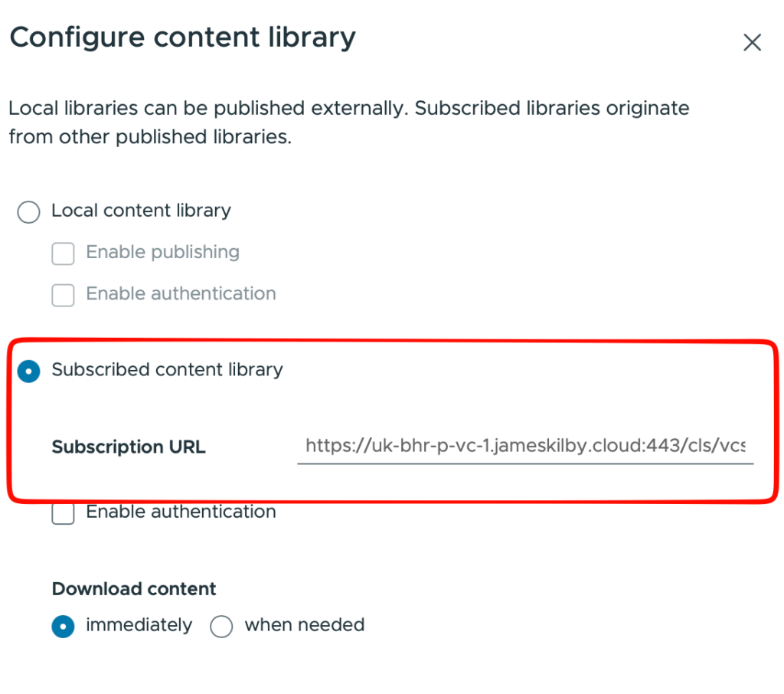The height and width of the screenshot is (694, 784).
Task: Close the Configure content library dialog
Action: 752,43
